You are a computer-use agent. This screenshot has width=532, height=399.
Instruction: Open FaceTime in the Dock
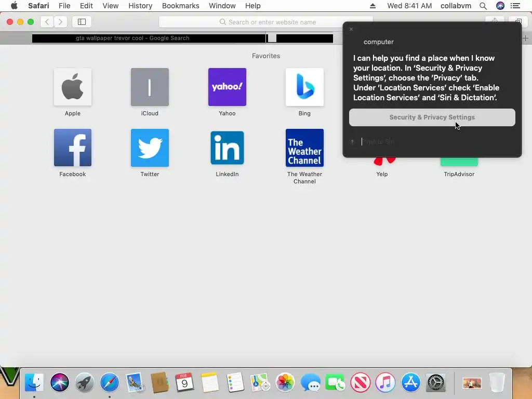pyautogui.click(x=335, y=382)
